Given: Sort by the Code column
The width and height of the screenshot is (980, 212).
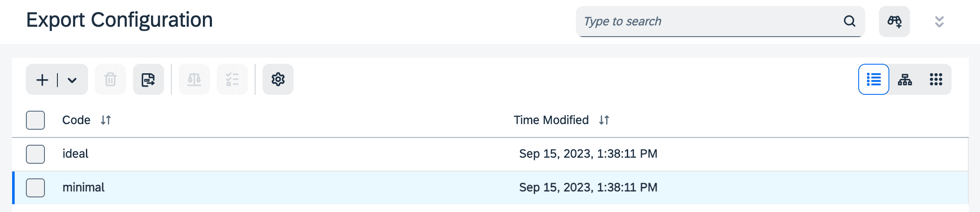Looking at the screenshot, I should pos(106,120).
